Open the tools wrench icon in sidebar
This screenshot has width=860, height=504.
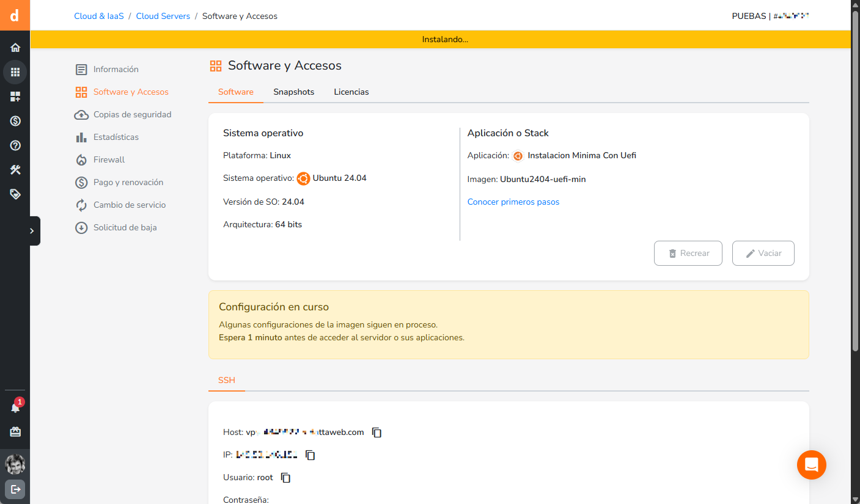click(x=15, y=170)
